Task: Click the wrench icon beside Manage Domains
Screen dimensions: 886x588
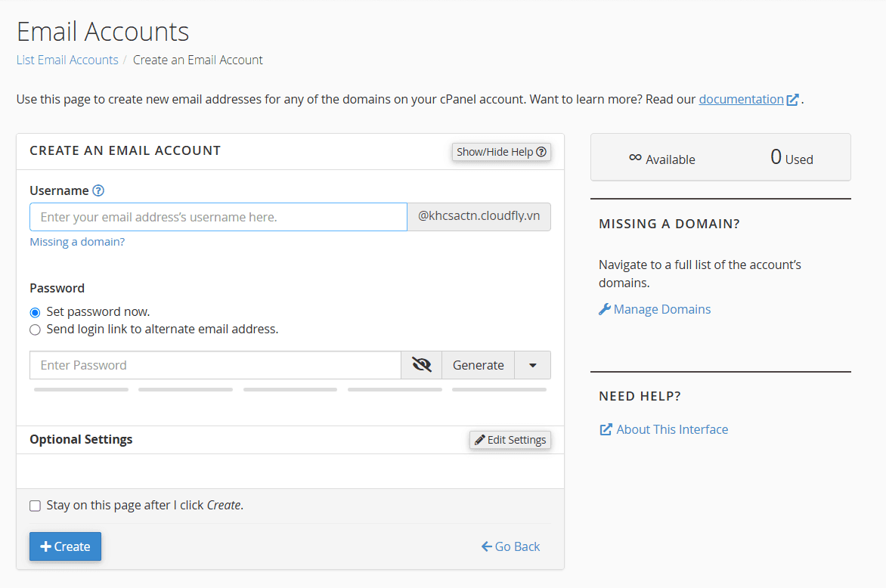Action: (604, 309)
